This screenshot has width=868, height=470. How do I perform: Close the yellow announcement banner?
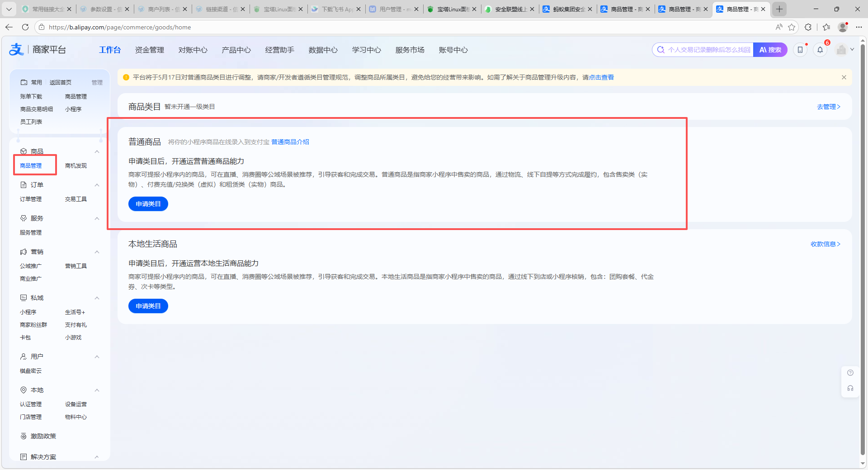pyautogui.click(x=844, y=77)
